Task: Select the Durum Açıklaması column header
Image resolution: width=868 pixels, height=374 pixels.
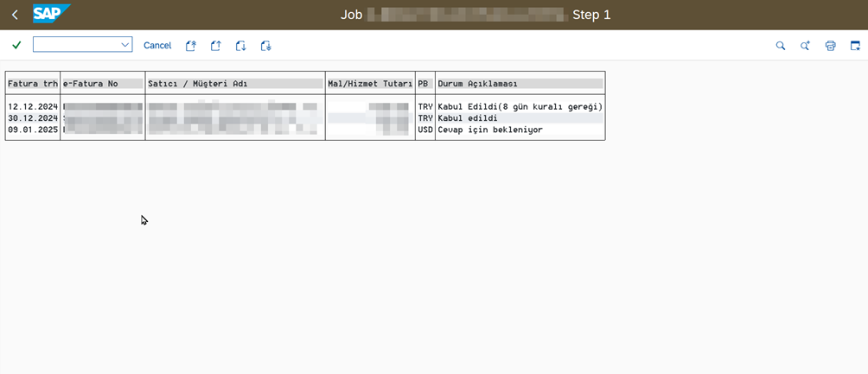Action: click(x=519, y=84)
